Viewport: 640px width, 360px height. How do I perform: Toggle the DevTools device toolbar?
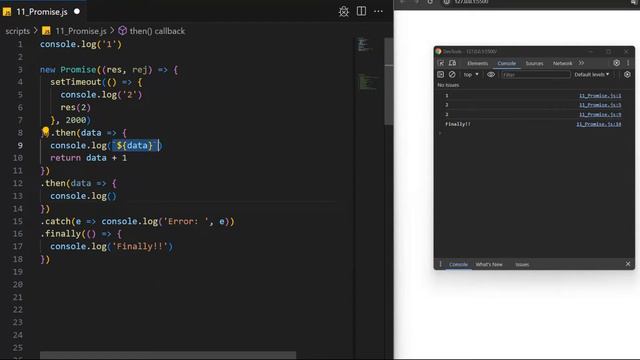click(452, 63)
